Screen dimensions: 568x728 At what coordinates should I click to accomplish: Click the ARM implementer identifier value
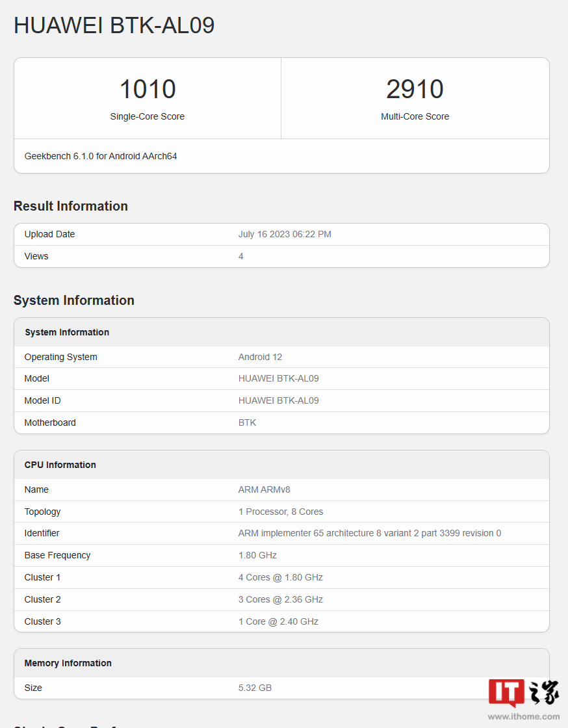click(370, 533)
